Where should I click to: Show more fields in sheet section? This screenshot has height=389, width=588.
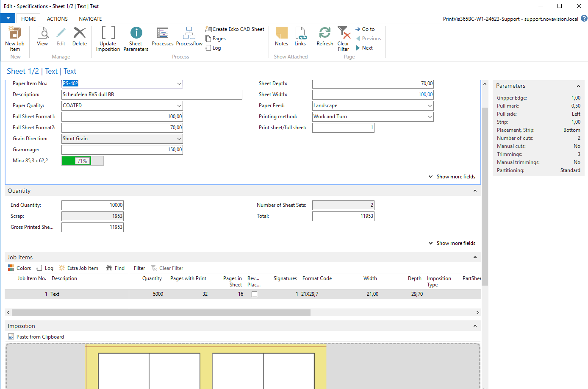pyautogui.click(x=452, y=177)
